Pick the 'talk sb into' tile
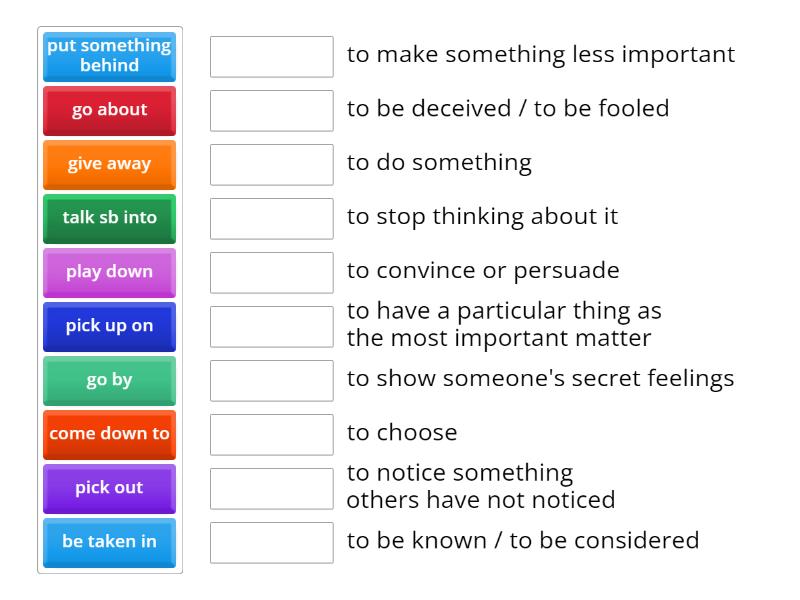 coord(108,218)
